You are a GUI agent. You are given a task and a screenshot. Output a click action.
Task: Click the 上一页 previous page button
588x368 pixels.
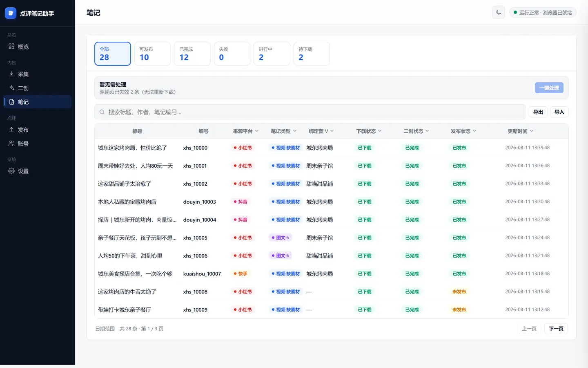(x=529, y=329)
